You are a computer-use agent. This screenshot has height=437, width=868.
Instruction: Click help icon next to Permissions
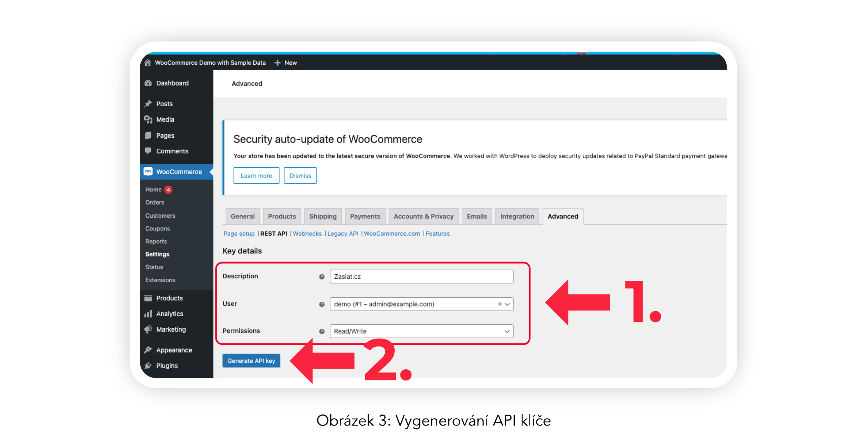(x=322, y=331)
